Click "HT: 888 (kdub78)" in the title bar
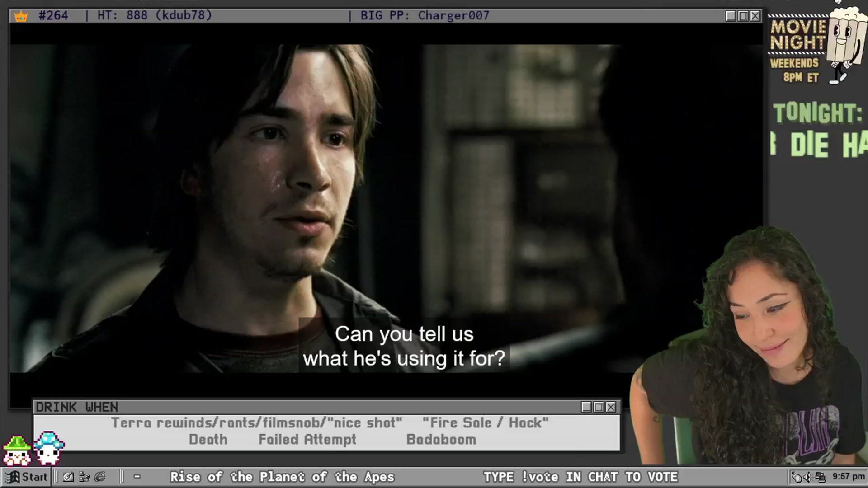This screenshot has height=488, width=868. click(155, 15)
